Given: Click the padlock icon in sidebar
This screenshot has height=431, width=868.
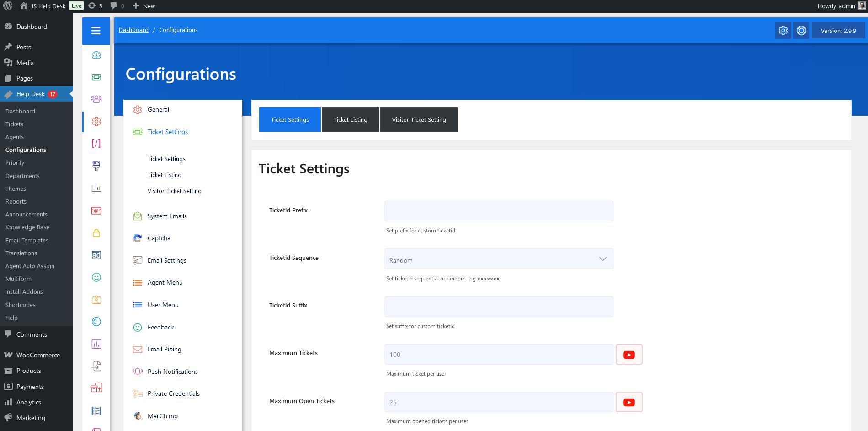Looking at the screenshot, I should (96, 233).
